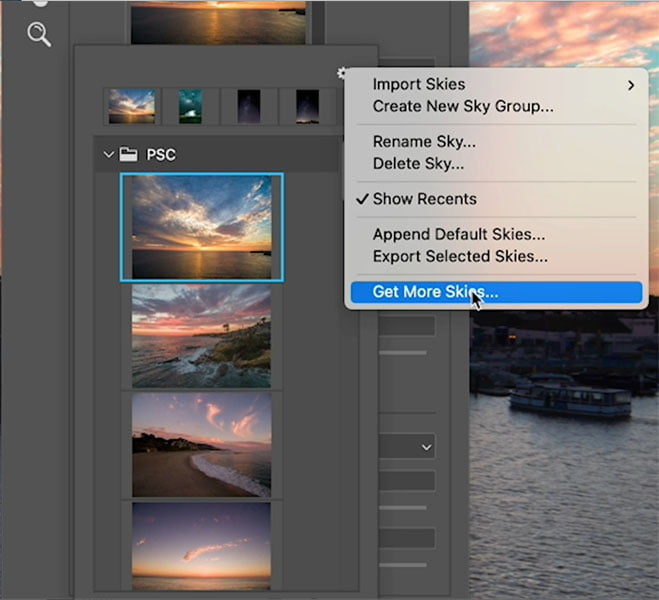This screenshot has height=600, width=659.
Task: Pick the third recent dark starry thumbnail
Action: coord(249,106)
